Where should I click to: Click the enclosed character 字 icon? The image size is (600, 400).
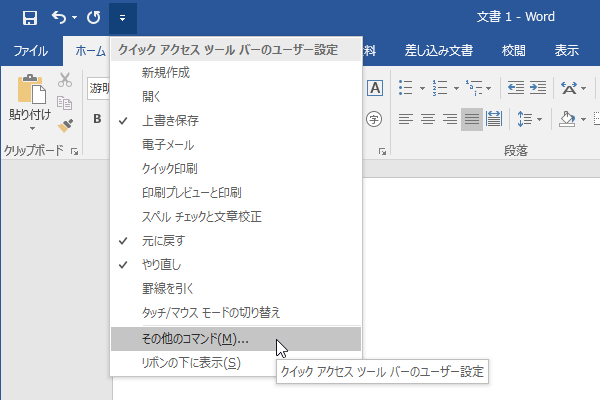pos(374,119)
